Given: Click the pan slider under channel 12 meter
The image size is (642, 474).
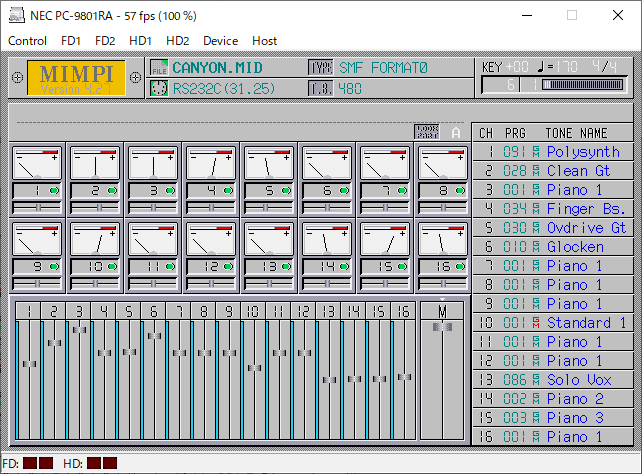Looking at the screenshot, I should tap(211, 283).
